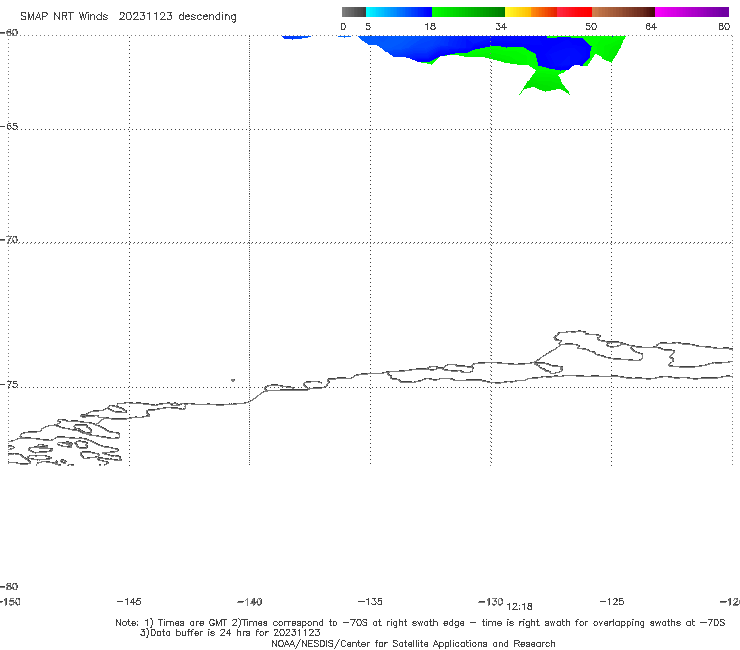Select the red segment of the color bar
740x650 pixels.
(x=574, y=12)
